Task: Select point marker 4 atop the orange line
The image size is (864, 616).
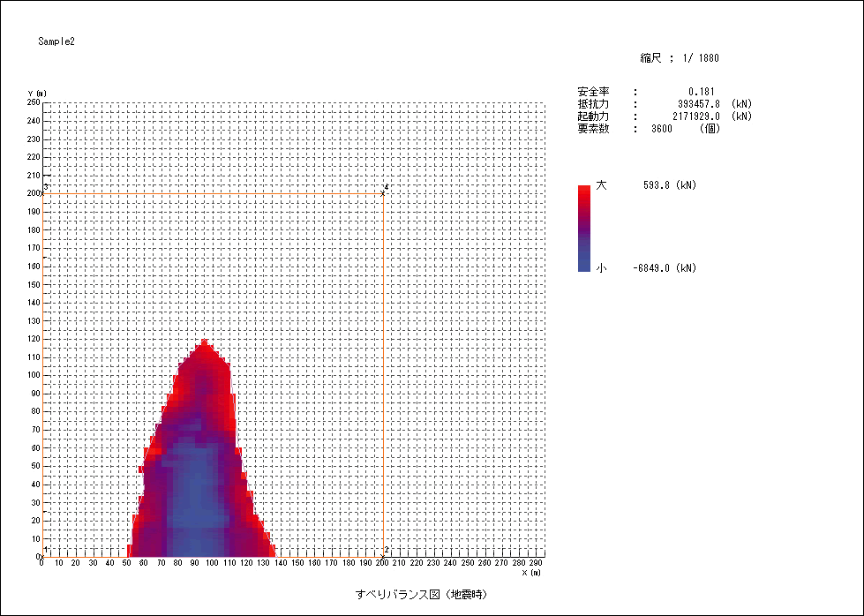Action: click(383, 192)
